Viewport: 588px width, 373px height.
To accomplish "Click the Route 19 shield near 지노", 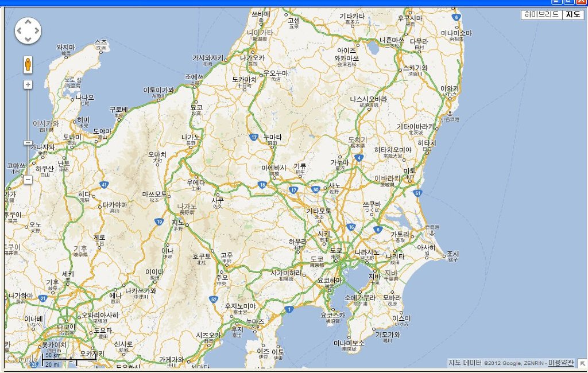I will 160,222.
